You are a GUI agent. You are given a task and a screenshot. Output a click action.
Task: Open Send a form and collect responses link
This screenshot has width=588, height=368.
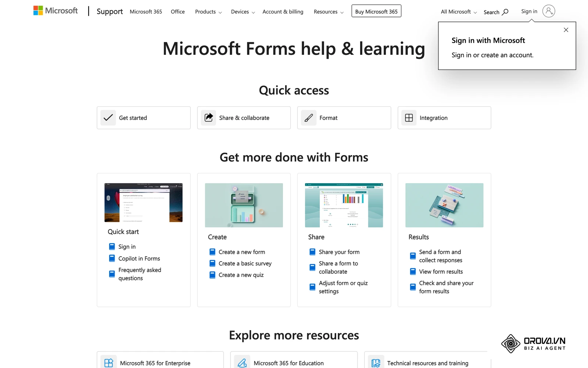[x=441, y=256]
